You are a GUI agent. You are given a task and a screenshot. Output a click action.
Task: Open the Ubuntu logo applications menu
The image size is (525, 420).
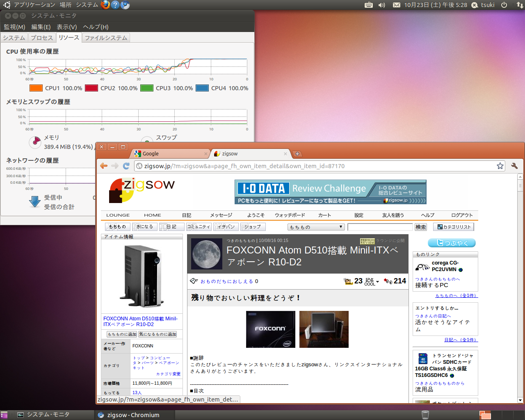click(7, 5)
